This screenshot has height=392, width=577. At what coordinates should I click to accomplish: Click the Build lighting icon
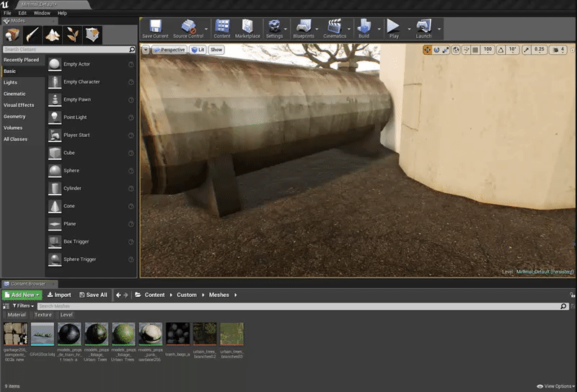[364, 27]
